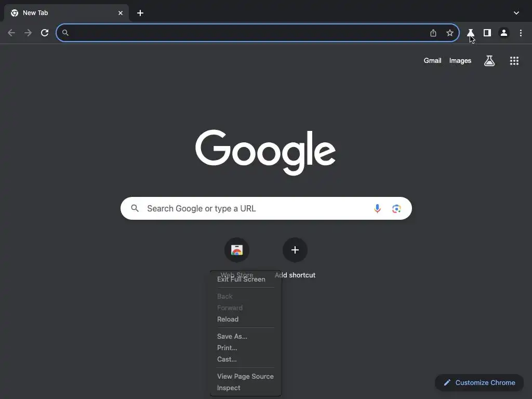The image size is (532, 399).
Task: Click the Google search box
Action: click(267, 208)
